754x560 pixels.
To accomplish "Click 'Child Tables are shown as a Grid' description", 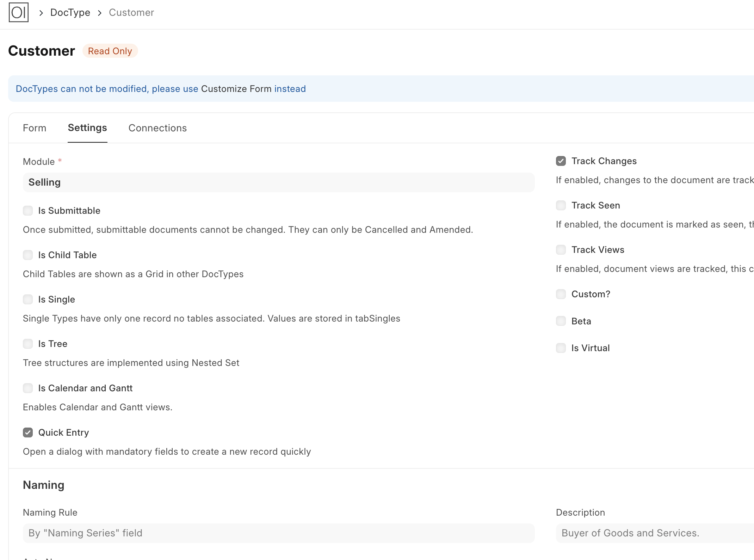I will pyautogui.click(x=133, y=274).
